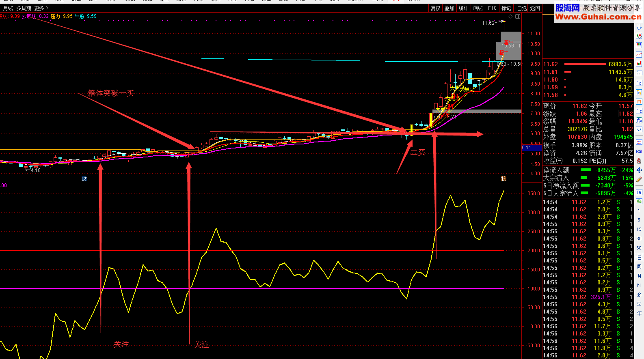Click the 换手 3.99% value

(x=579, y=145)
